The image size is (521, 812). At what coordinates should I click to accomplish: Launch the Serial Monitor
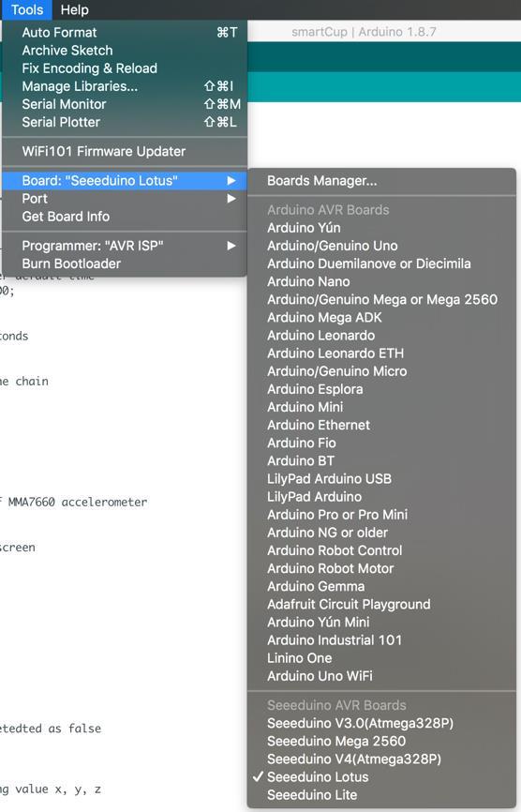click(x=125, y=104)
